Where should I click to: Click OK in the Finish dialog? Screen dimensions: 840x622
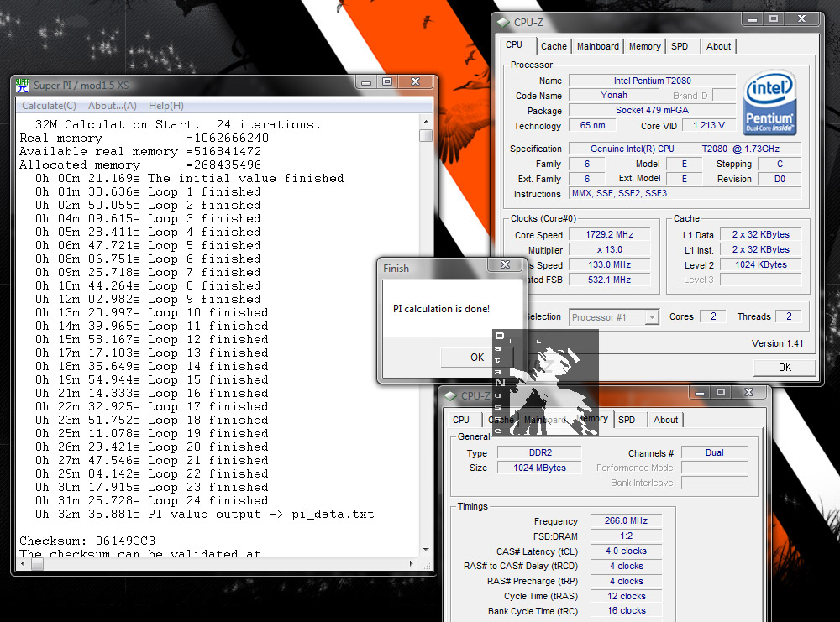(477, 357)
